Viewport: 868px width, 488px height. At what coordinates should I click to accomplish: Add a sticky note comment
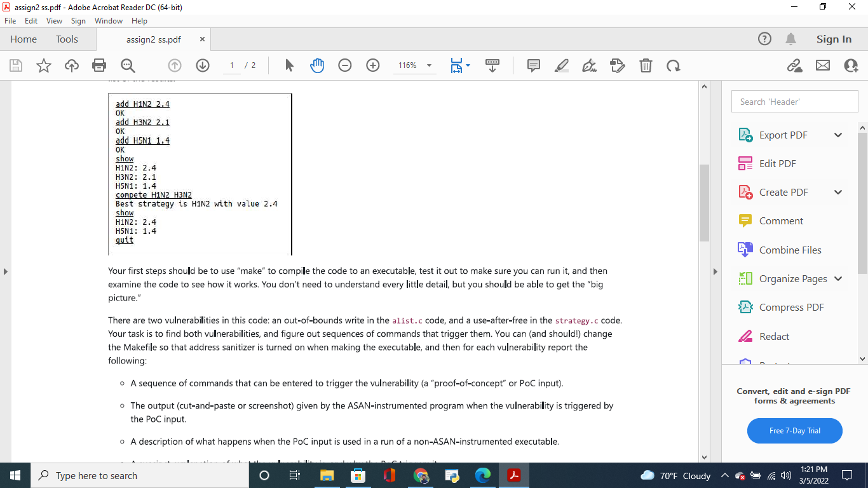tap(533, 65)
